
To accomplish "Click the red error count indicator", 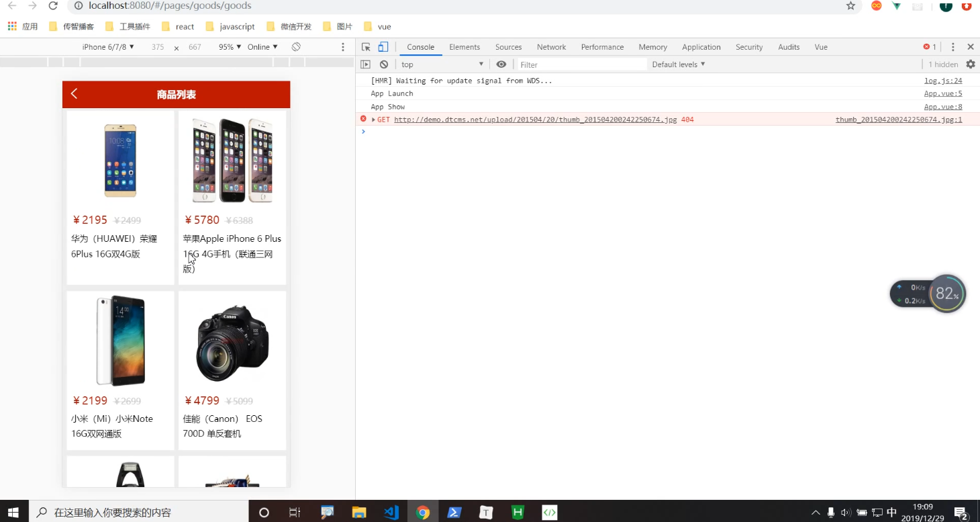I will tap(930, 47).
